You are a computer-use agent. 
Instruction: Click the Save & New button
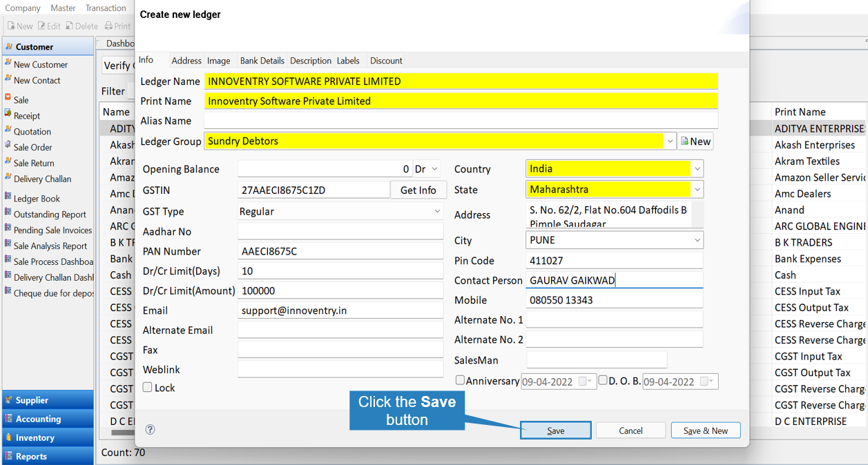click(x=706, y=431)
